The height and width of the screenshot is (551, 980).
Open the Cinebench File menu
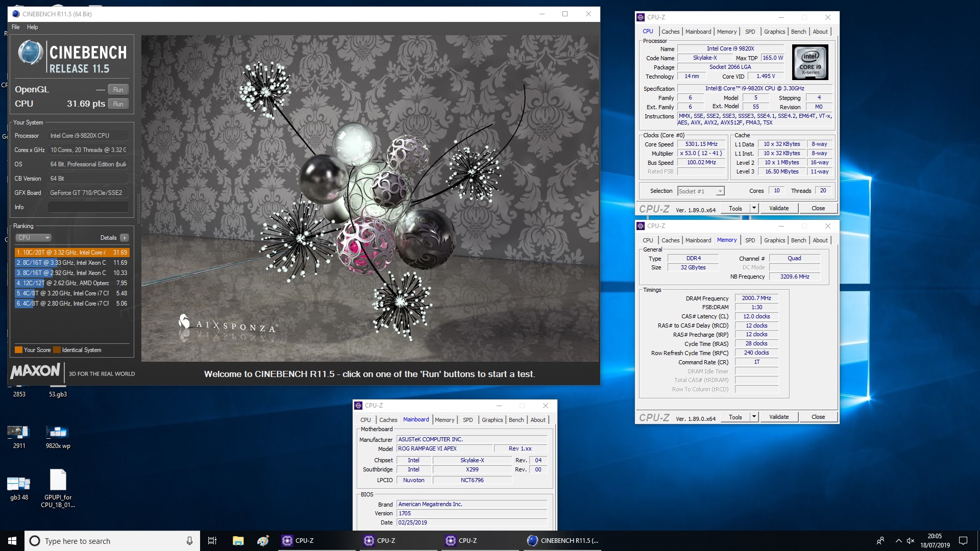tap(16, 27)
